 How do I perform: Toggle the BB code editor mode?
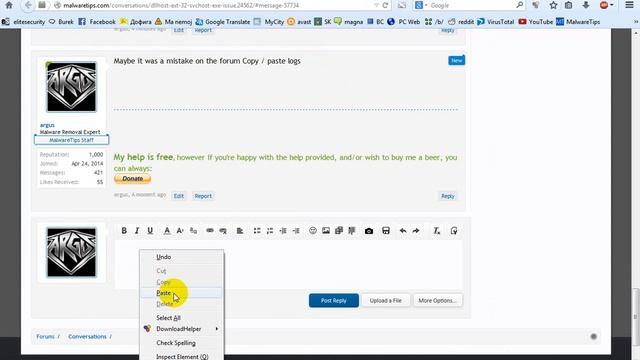pos(453,231)
